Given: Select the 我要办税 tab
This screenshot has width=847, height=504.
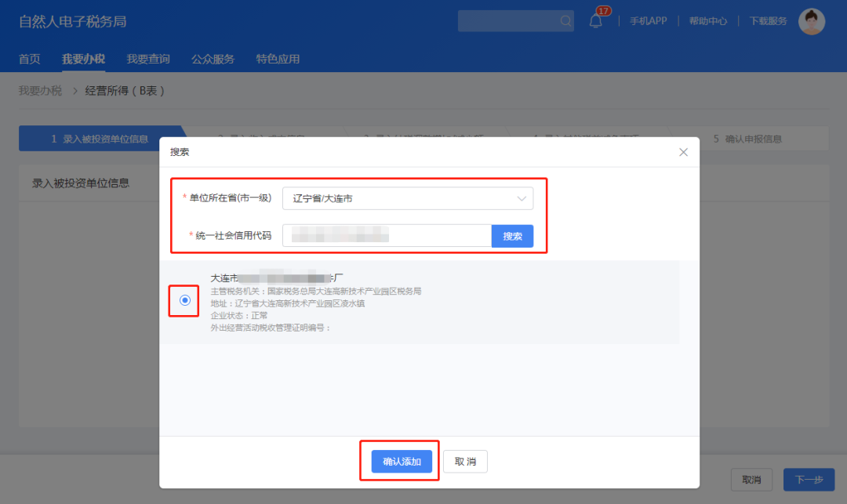Looking at the screenshot, I should coord(83,59).
